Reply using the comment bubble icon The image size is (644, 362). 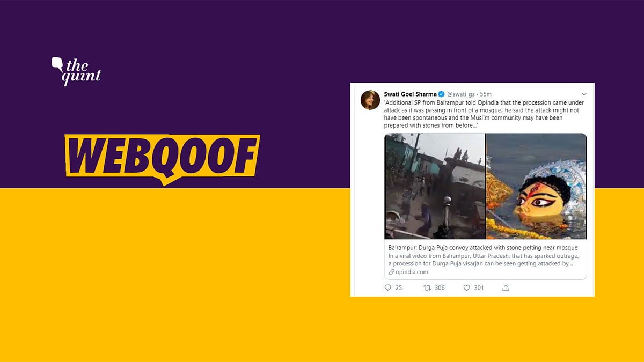(389, 288)
